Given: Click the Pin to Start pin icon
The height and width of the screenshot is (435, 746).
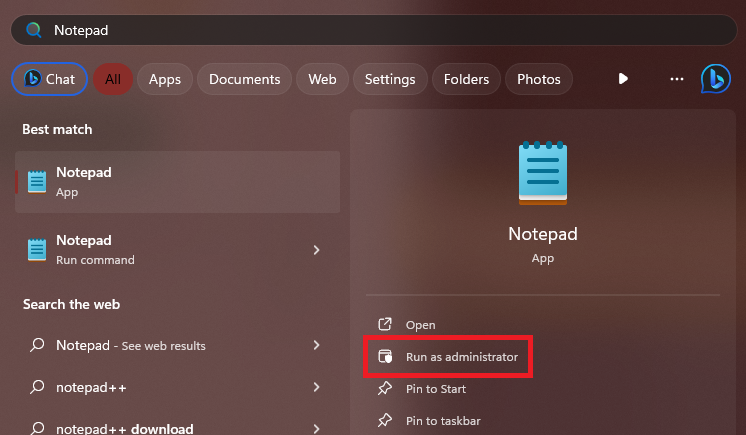Looking at the screenshot, I should 384,389.
